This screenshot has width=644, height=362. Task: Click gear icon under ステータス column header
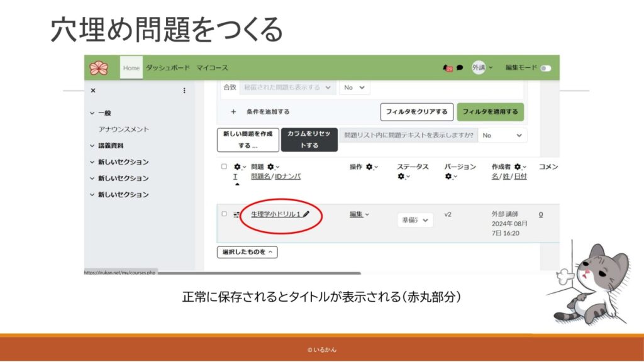[x=401, y=177]
